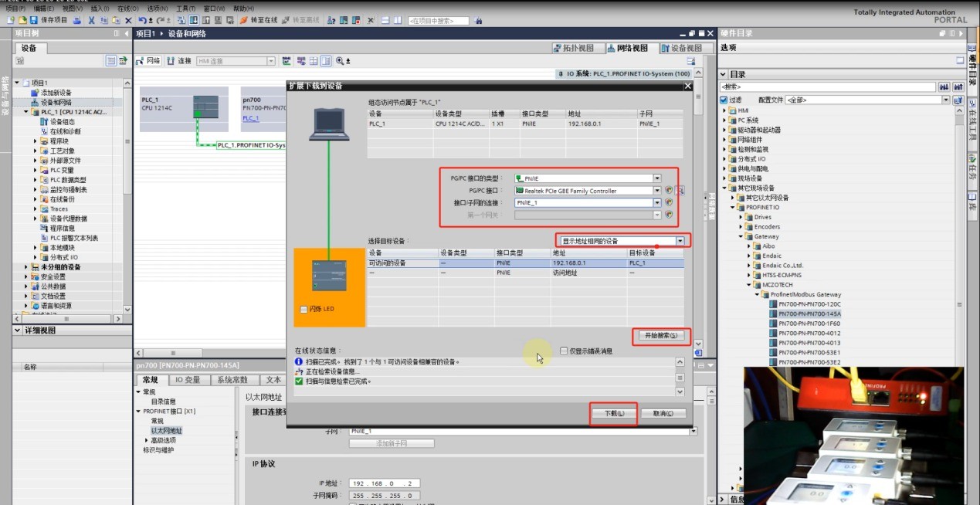Click the new project icon in toolbar
This screenshot has height=505, width=980.
click(11, 19)
